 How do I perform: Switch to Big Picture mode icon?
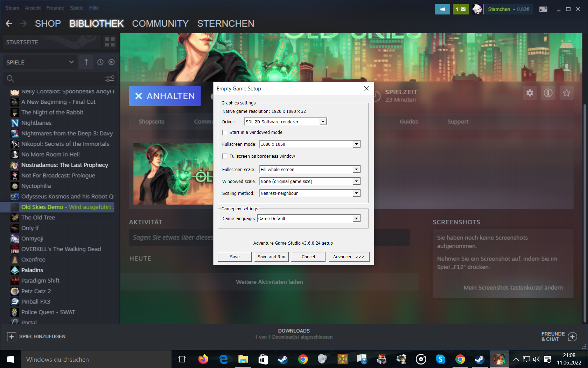pos(543,9)
